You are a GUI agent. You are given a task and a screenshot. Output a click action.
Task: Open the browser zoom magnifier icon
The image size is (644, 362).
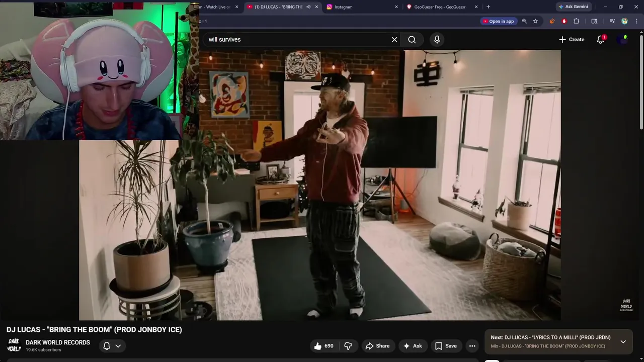click(x=524, y=21)
